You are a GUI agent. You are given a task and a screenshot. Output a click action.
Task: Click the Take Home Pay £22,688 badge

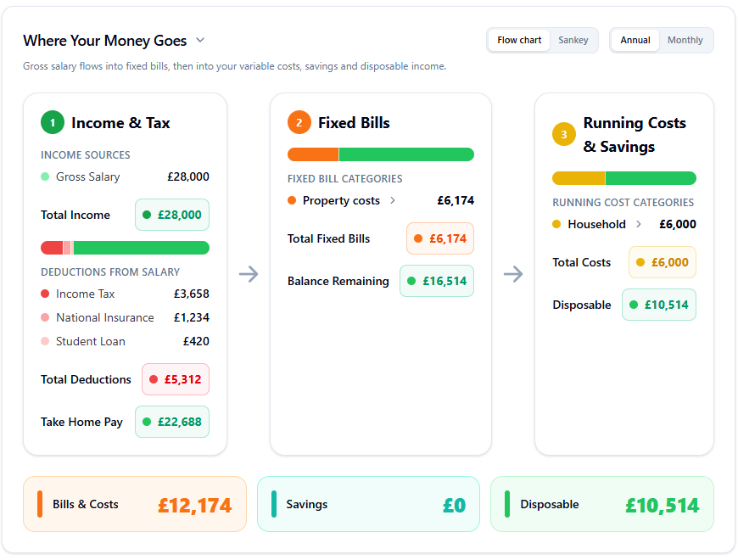pos(172,422)
